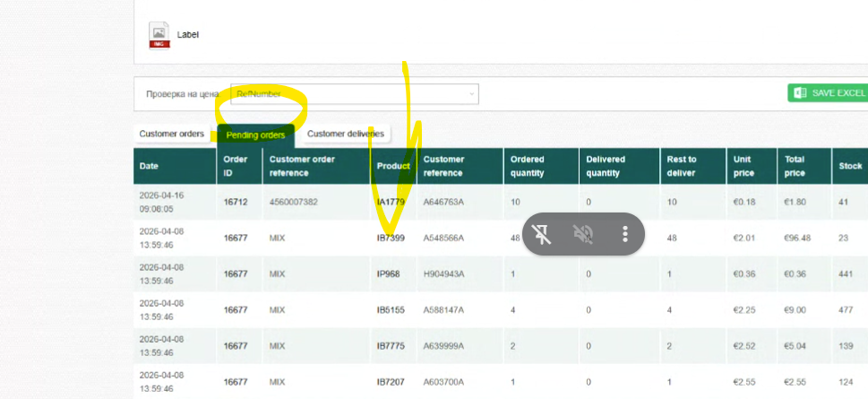Click the Excel icon on Save button
The width and height of the screenshot is (868, 399).
point(800,93)
